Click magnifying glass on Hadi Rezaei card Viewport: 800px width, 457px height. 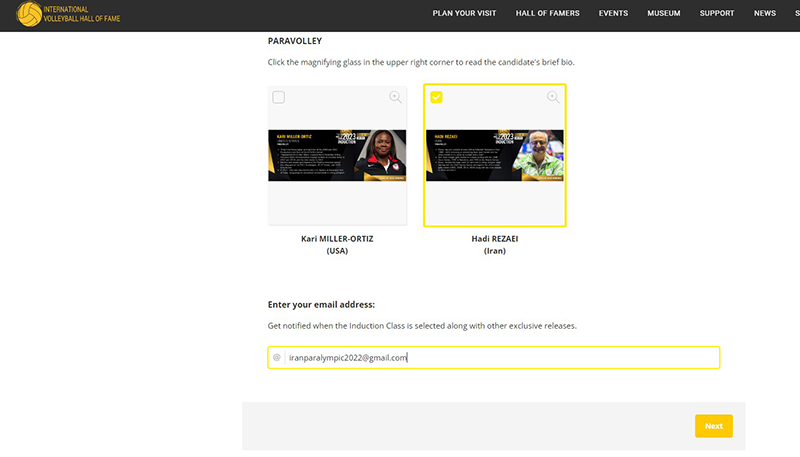click(x=553, y=97)
